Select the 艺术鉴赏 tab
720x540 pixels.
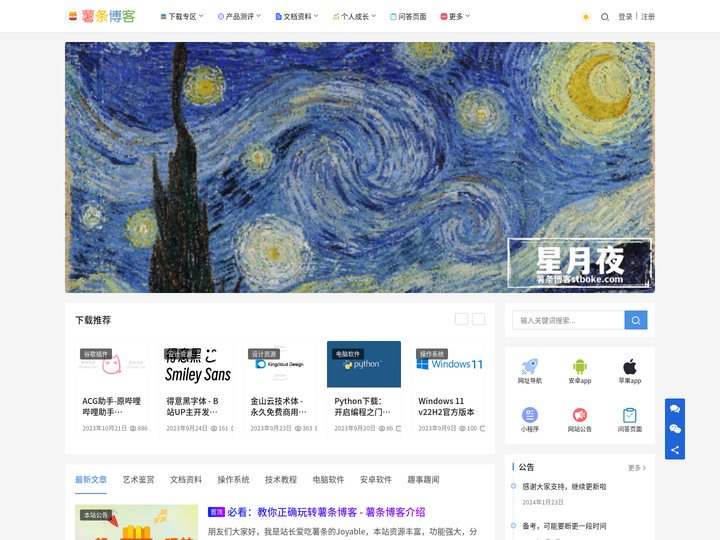[139, 479]
